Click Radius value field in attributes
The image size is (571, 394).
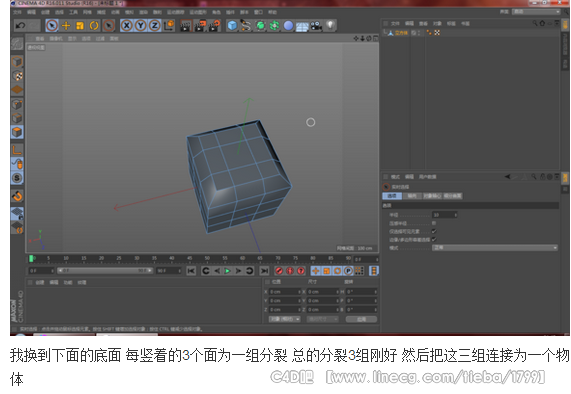444,215
